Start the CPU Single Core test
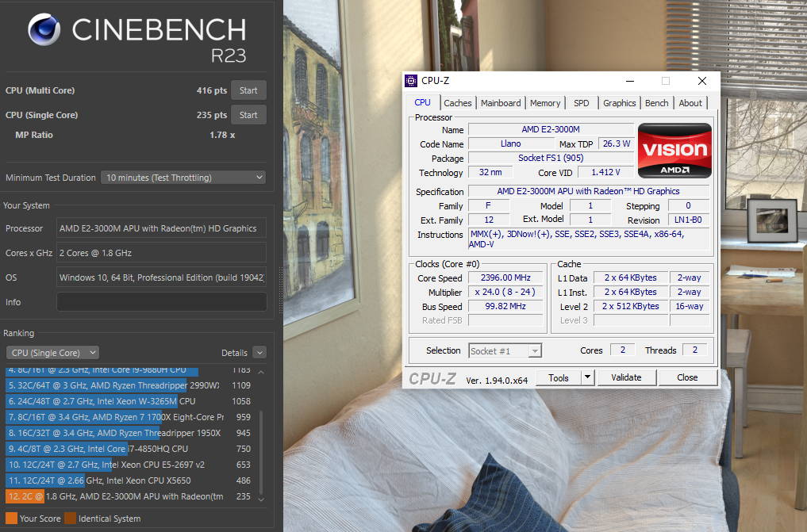This screenshot has height=532, width=807. 248,115
